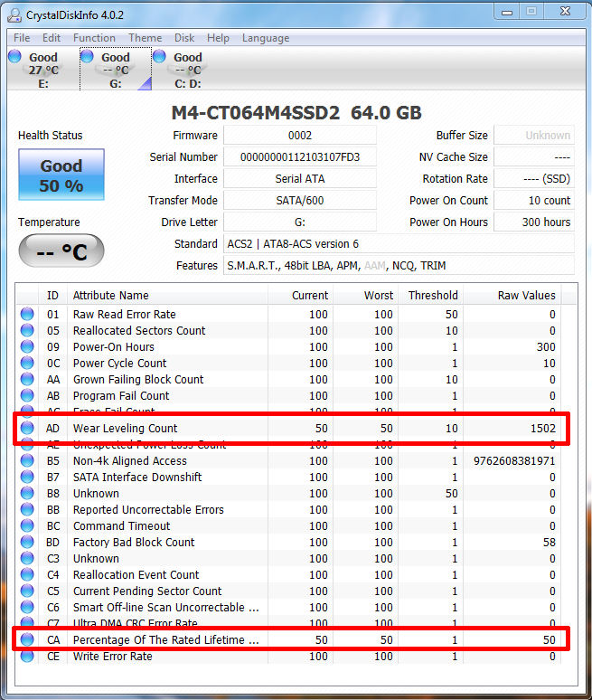Open the Function menu
Screen dimensions: 592x700
click(94, 38)
